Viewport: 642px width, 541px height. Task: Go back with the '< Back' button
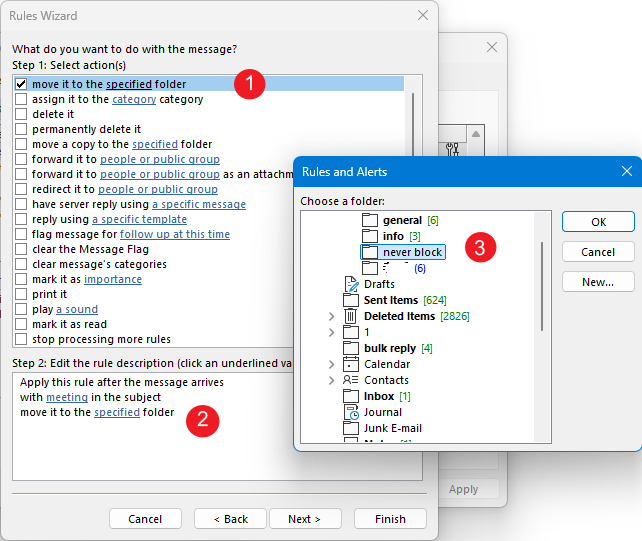click(x=231, y=519)
